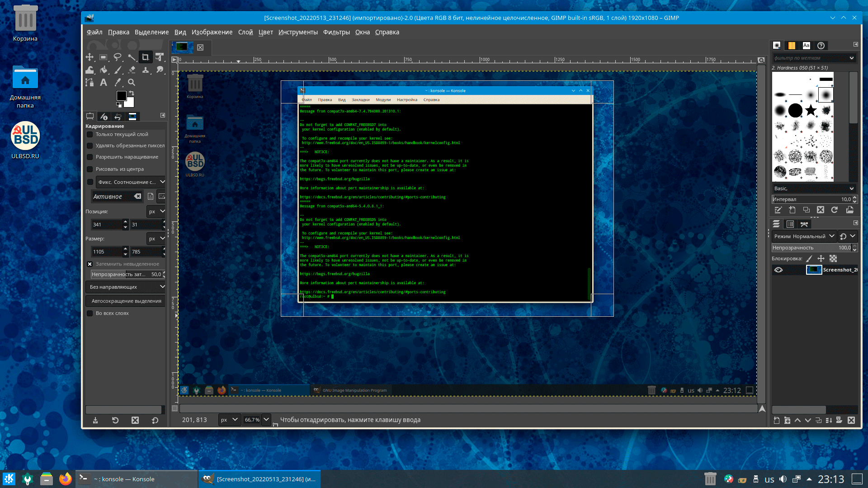
Task: Select the Eraser tool
Action: point(132,70)
